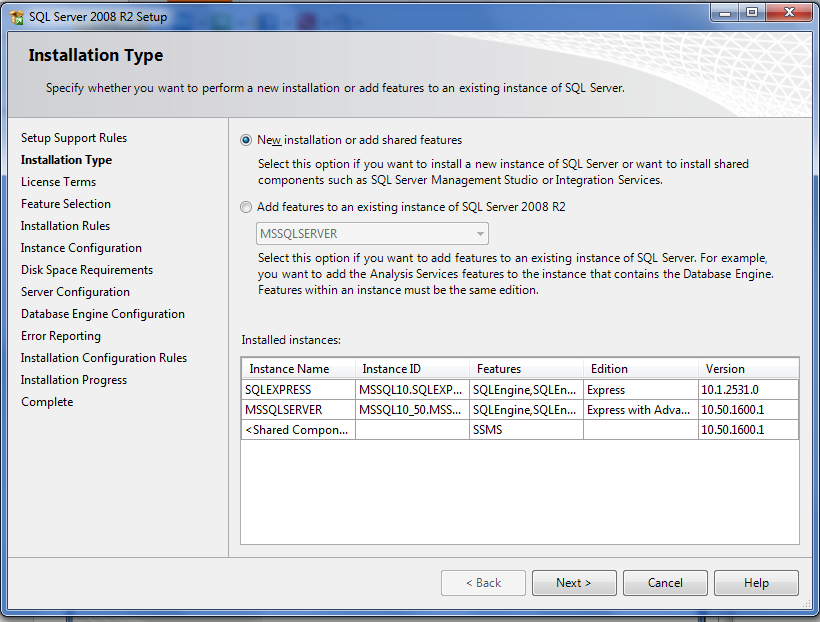Minimize the SQL Server Setup window

click(x=725, y=13)
